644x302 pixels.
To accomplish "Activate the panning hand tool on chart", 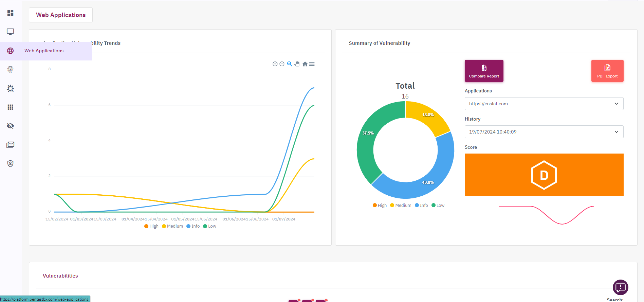I will pyautogui.click(x=297, y=64).
